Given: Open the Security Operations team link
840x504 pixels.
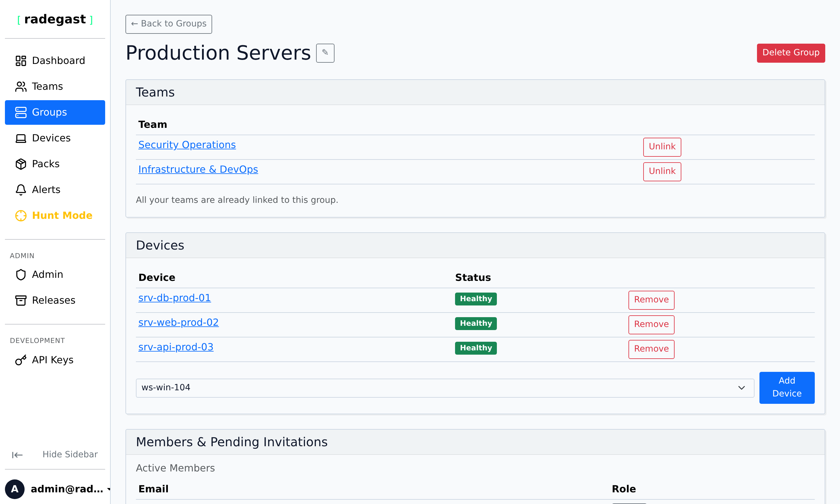Looking at the screenshot, I should (x=187, y=145).
